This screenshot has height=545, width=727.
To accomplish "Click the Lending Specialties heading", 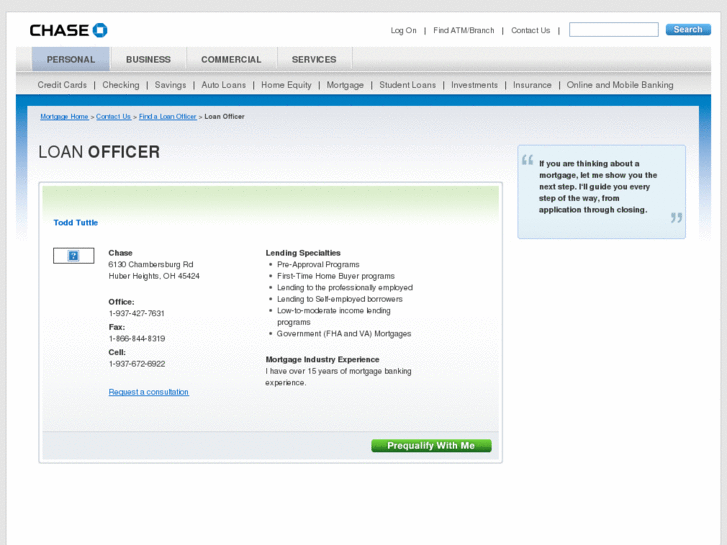I will pos(303,253).
